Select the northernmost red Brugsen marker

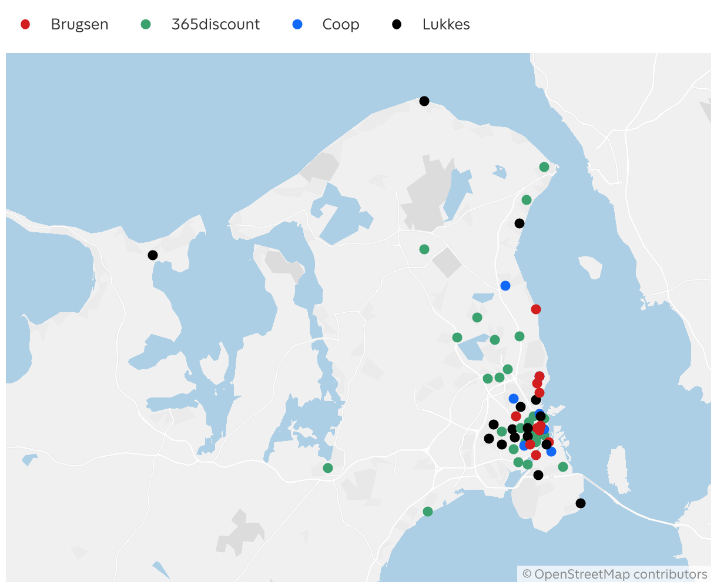coord(536,309)
